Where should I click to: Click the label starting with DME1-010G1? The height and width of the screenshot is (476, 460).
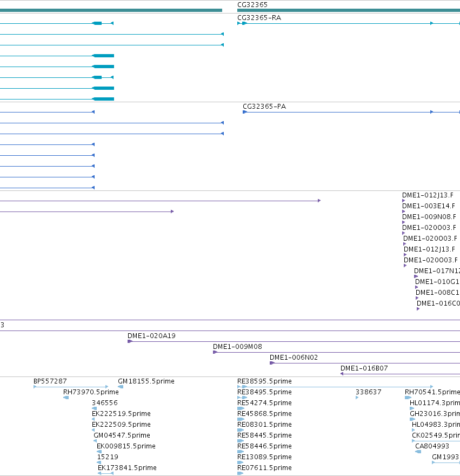coord(437,282)
